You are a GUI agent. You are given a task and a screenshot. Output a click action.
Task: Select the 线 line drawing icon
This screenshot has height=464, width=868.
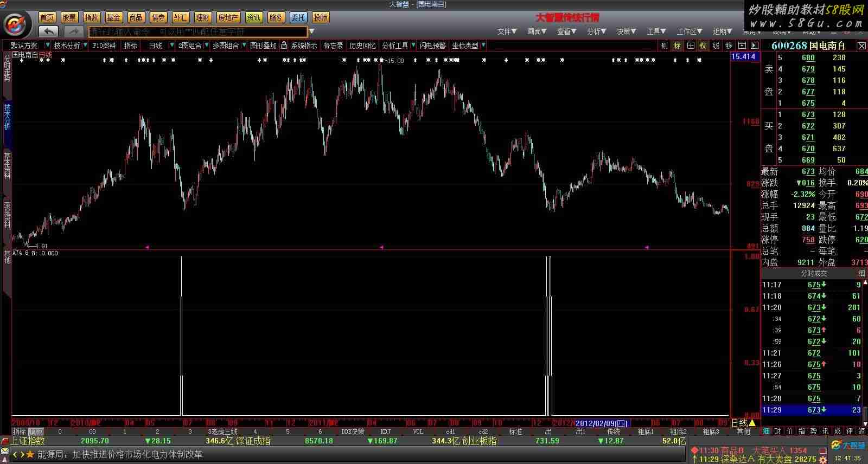point(716,46)
